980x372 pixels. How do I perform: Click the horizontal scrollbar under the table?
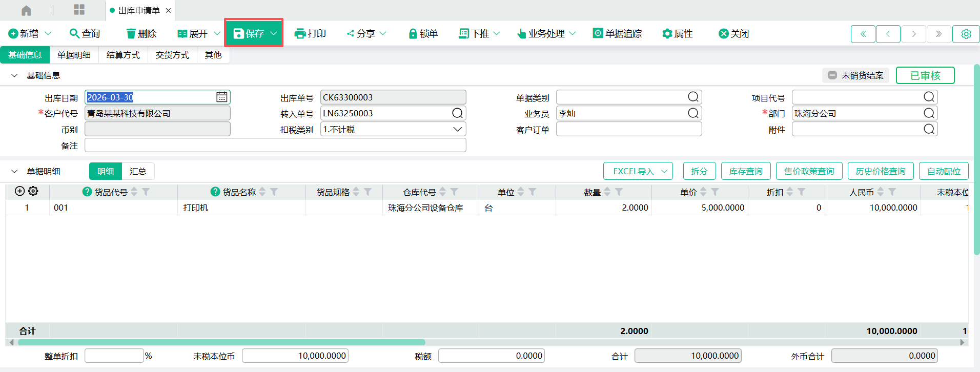pos(221,342)
